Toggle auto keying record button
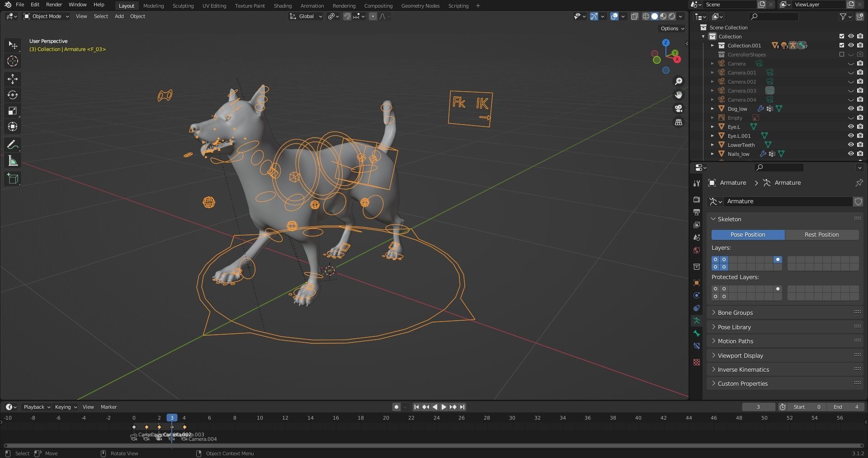Viewport: 868px width, 458px height. click(396, 407)
